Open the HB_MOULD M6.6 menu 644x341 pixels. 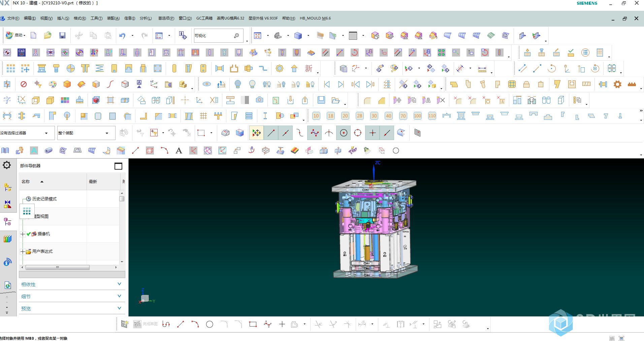(315, 18)
